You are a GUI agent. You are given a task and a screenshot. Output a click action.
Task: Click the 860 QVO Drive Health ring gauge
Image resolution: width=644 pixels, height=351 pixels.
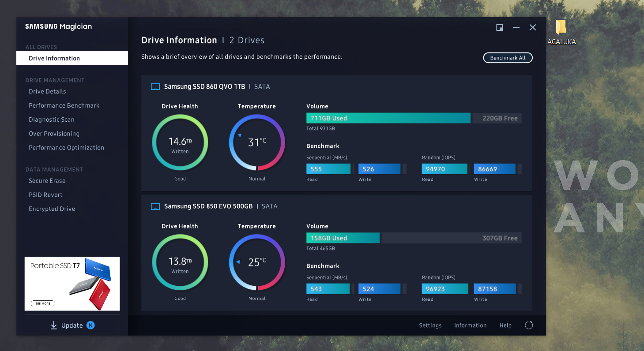[180, 142]
